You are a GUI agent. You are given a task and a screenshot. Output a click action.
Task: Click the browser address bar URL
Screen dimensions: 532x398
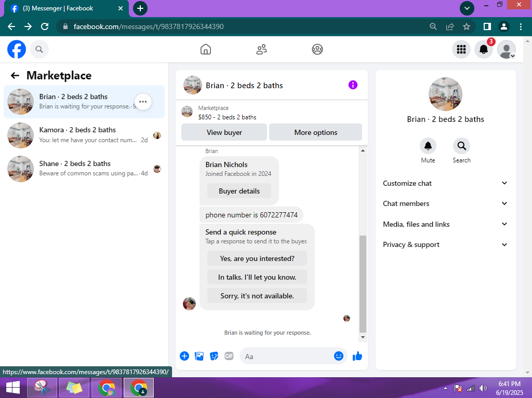(148, 26)
